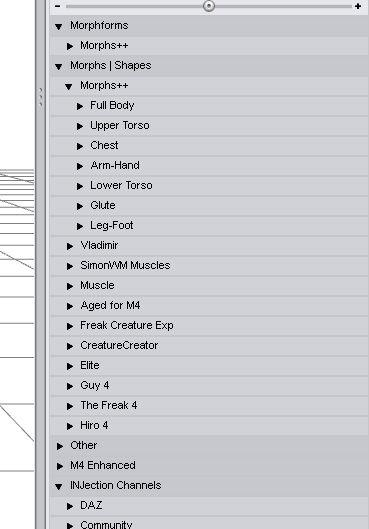
Task: Select the Morphs | Shapes row label
Action: (x=111, y=65)
